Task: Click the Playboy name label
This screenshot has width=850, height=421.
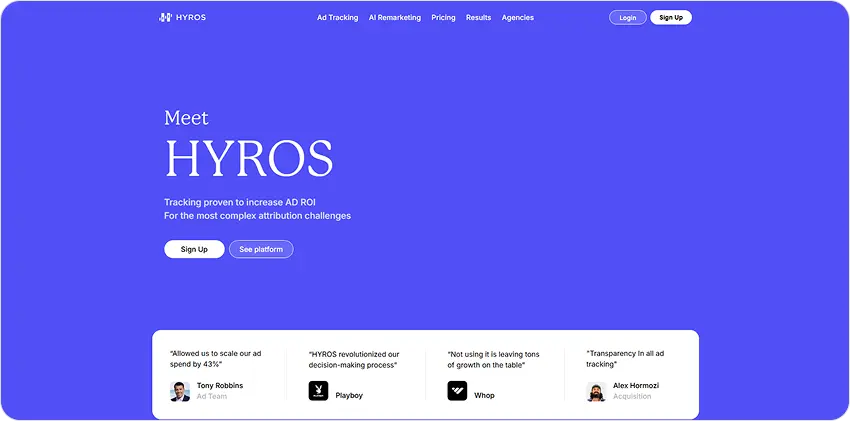Action: pos(349,396)
